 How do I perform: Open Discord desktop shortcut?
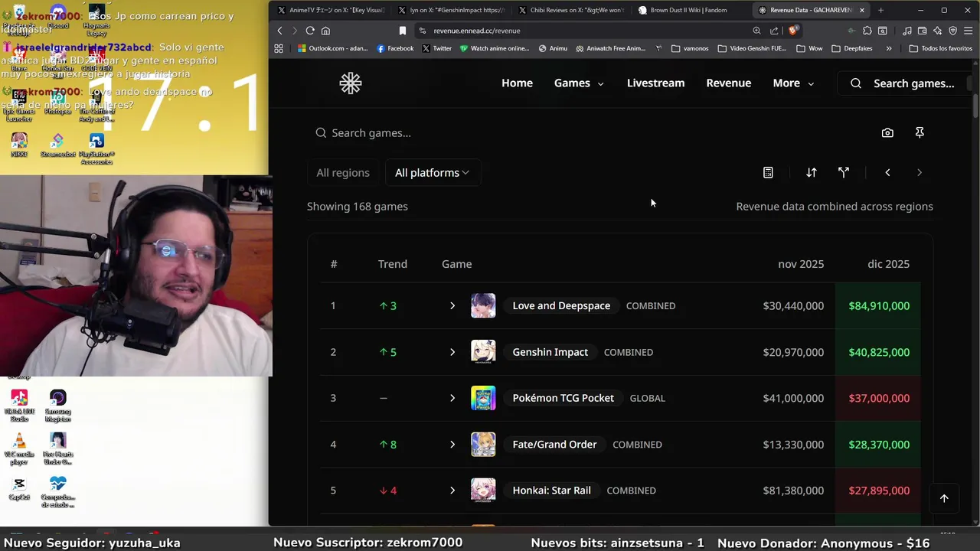pos(57,17)
